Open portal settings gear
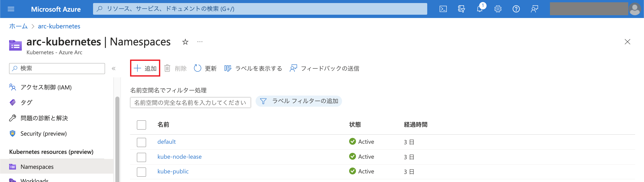This screenshot has height=182, width=644. pos(498,9)
